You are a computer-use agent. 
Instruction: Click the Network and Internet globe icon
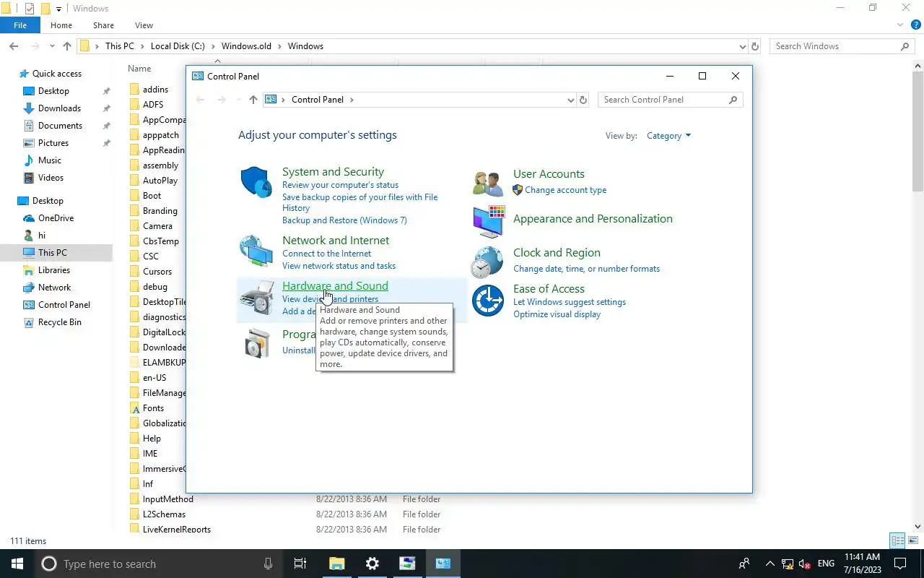pos(256,251)
